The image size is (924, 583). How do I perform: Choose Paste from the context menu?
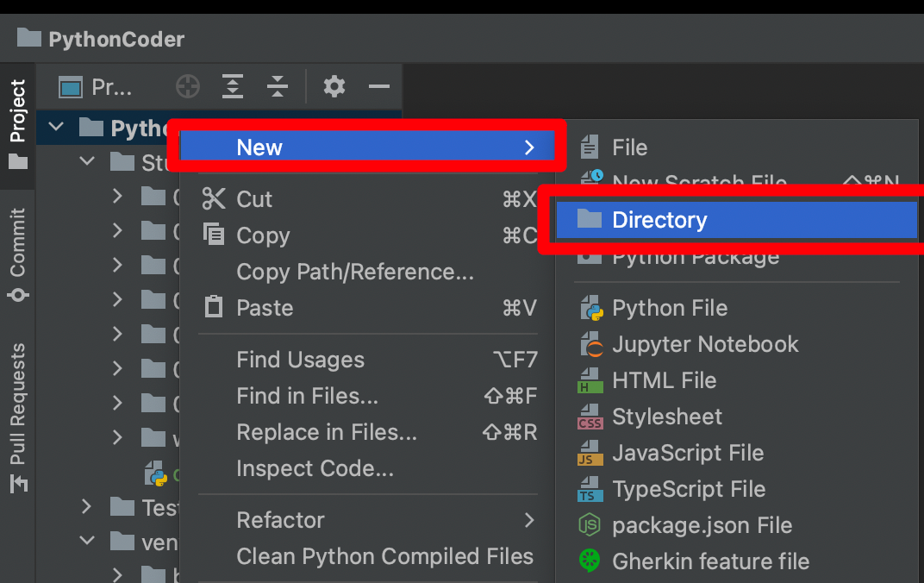367,308
